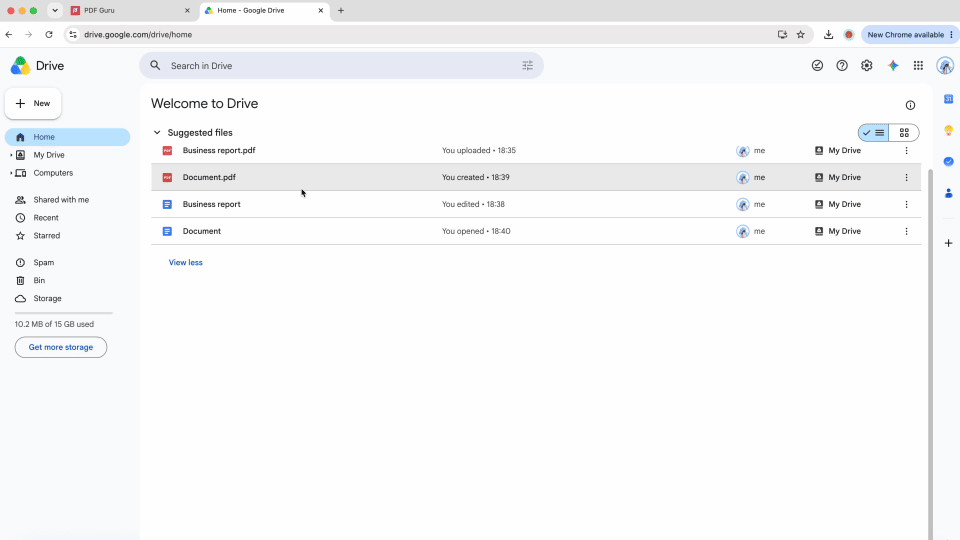Click the Docs icon of Business report
960x540 pixels.
[x=167, y=204]
